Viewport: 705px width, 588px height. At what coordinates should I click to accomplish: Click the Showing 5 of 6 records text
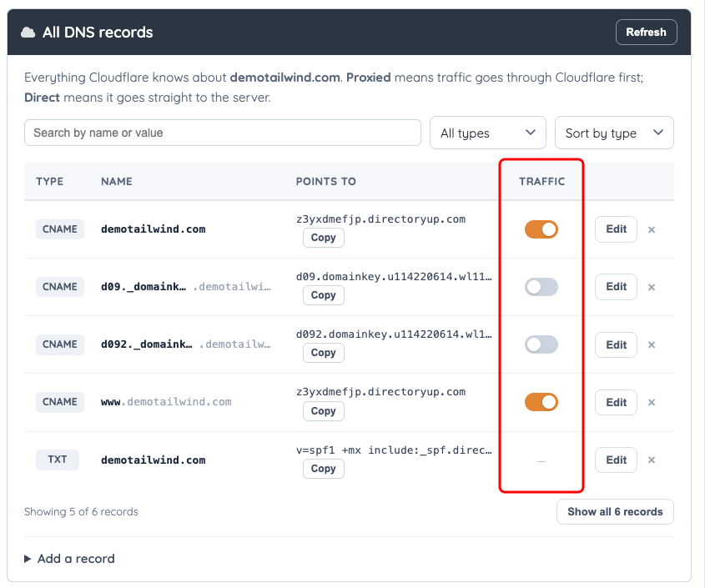tap(81, 512)
